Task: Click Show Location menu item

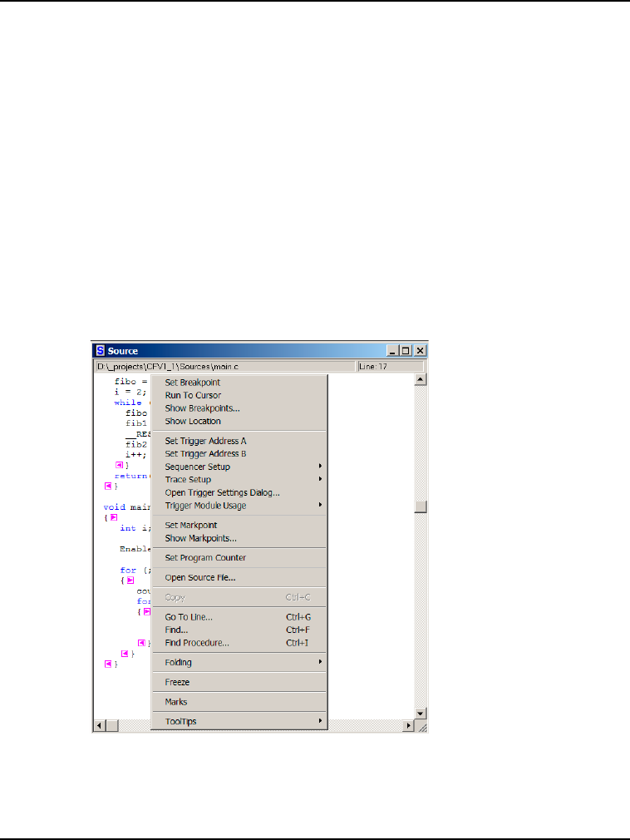Action: click(x=239, y=421)
